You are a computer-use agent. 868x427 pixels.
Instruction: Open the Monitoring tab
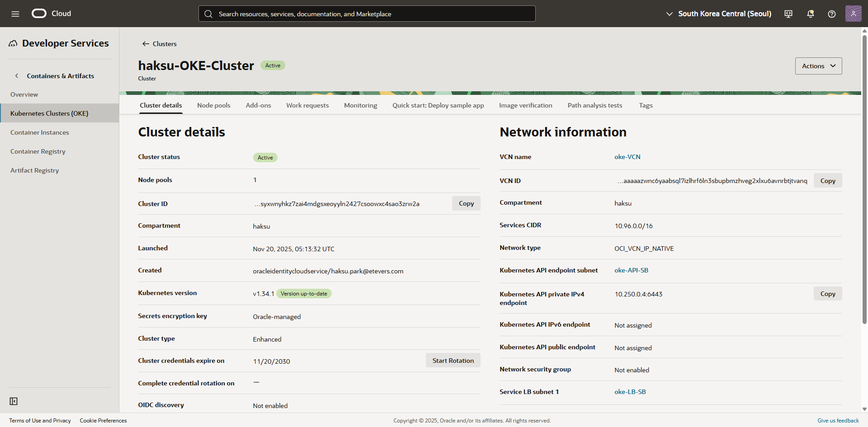click(360, 105)
